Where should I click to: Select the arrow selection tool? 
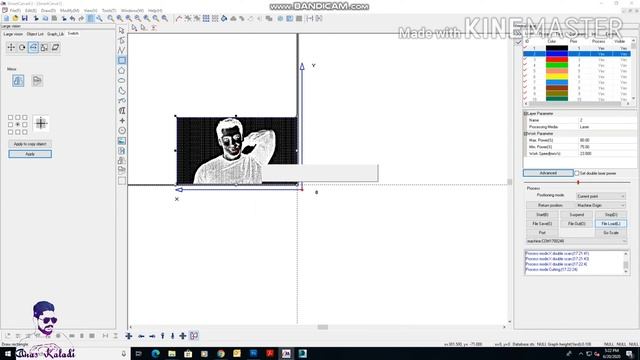click(x=122, y=31)
